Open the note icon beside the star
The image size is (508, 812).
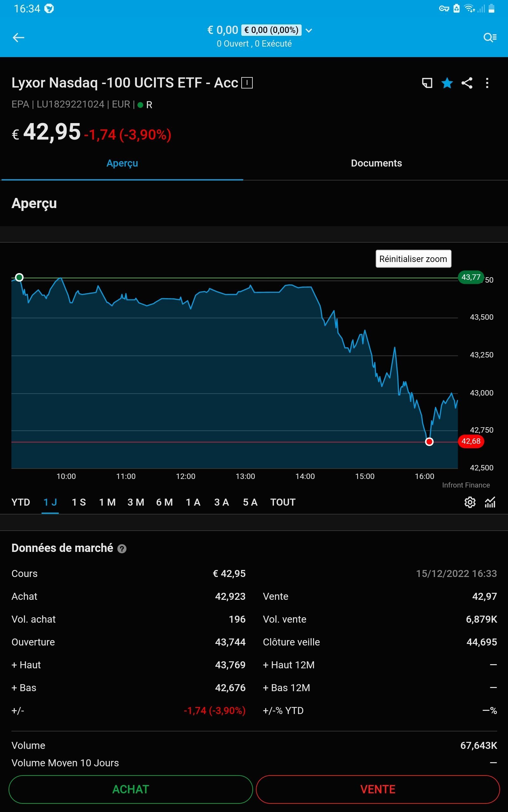point(427,83)
